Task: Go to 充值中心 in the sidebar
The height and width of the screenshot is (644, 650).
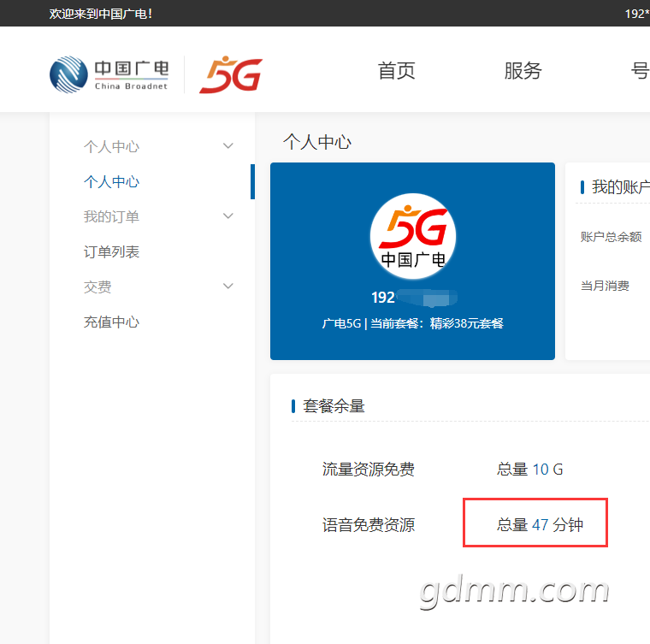Action: (x=111, y=322)
